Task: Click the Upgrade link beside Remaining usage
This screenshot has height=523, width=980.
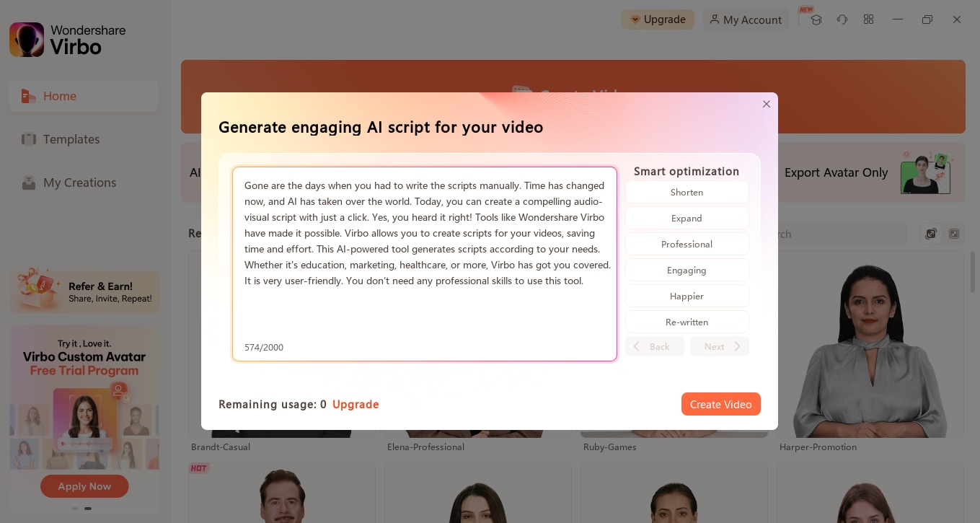Action: coord(356,404)
